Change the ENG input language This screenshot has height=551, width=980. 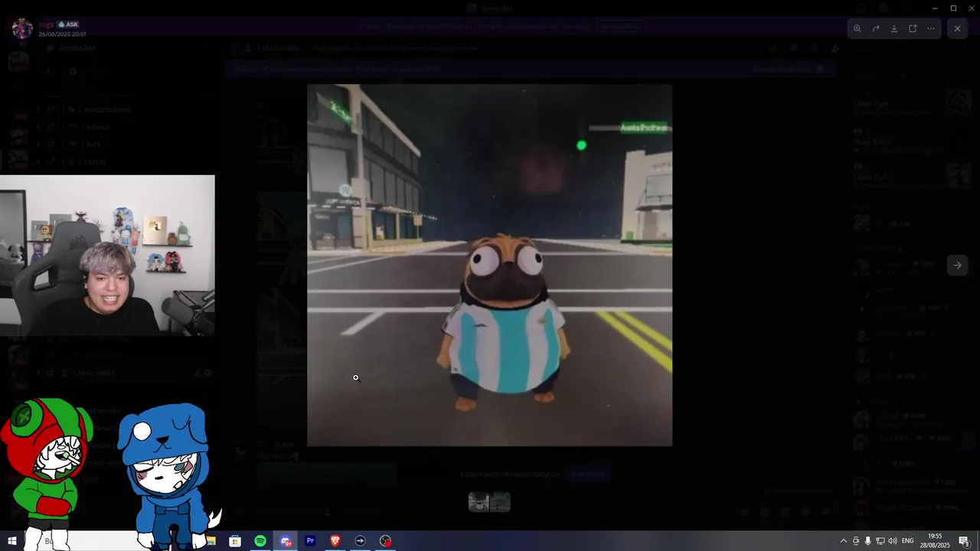[908, 541]
